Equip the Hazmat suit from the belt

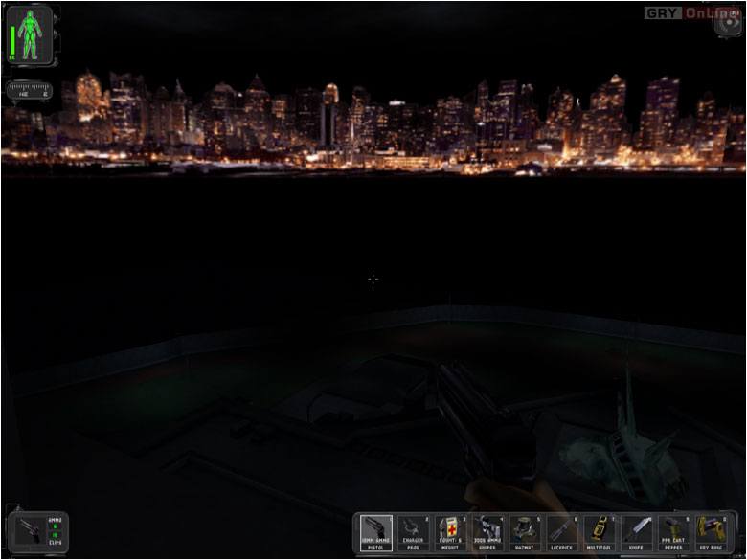click(525, 533)
